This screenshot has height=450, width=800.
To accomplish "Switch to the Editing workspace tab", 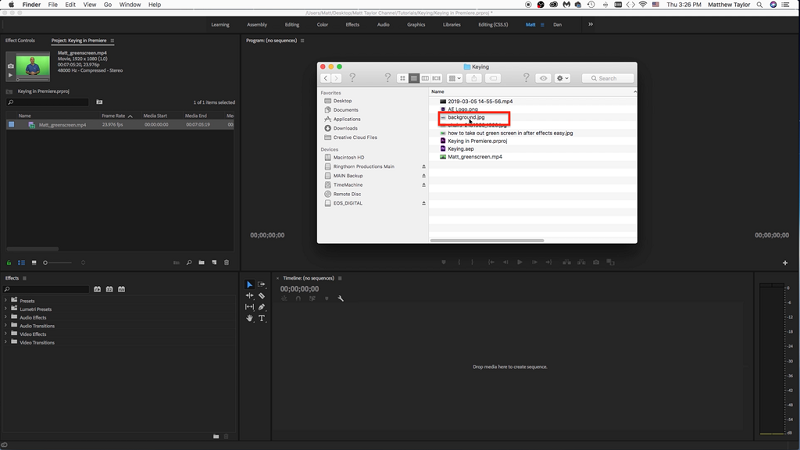I will (x=292, y=24).
